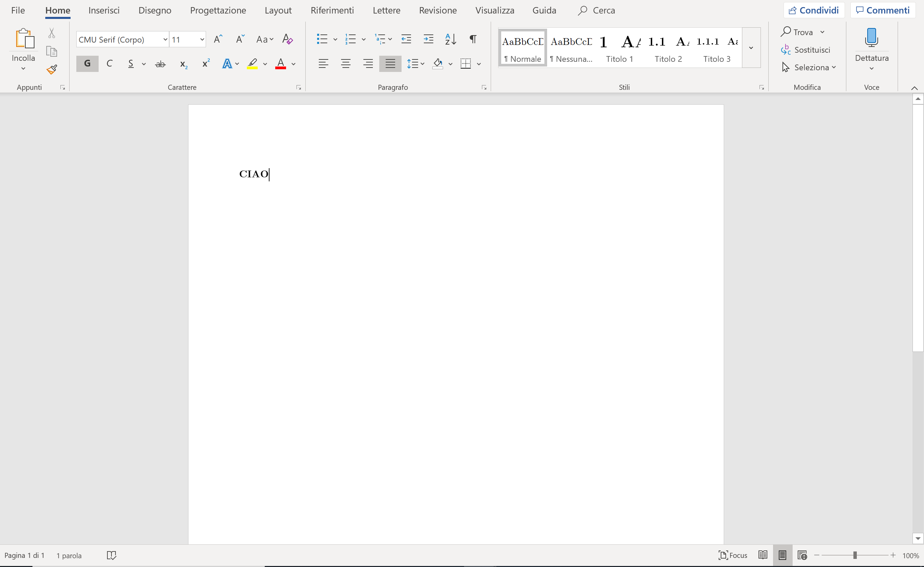924x567 pixels.
Task: Start a bulleted list
Action: click(322, 39)
